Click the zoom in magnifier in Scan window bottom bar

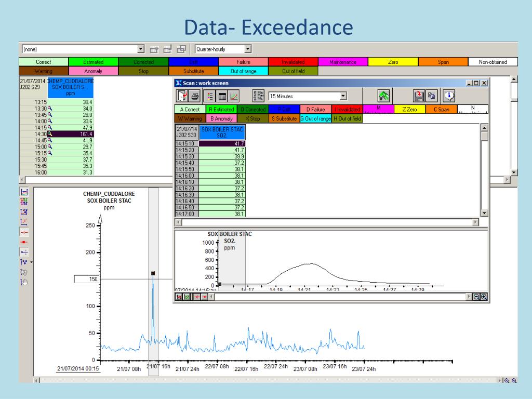click(x=484, y=297)
